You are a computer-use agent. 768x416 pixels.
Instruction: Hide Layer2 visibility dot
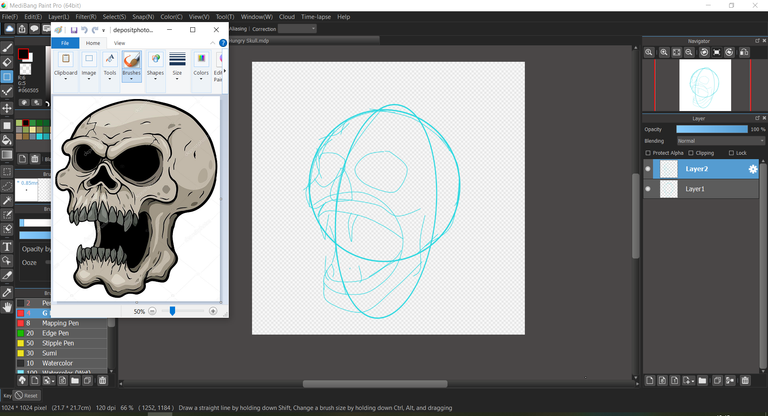648,169
